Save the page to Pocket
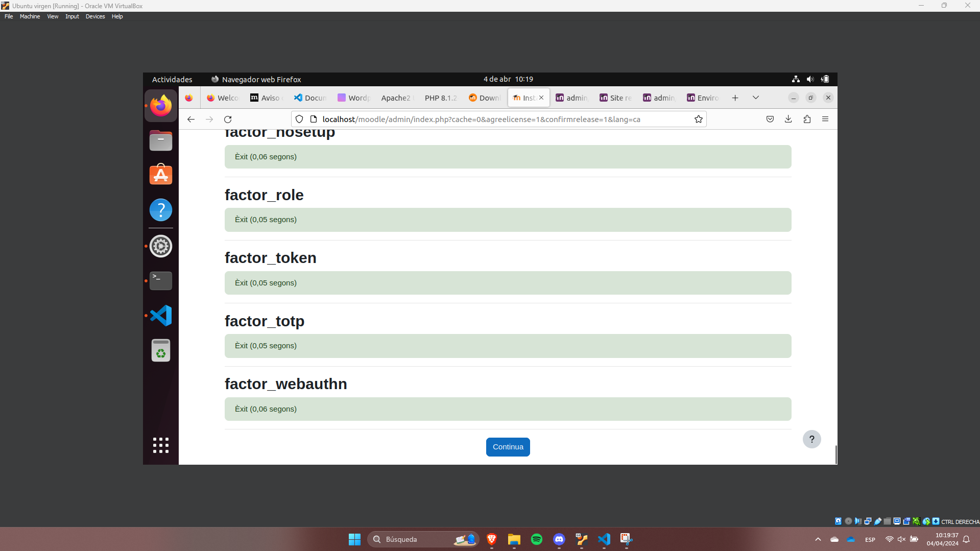This screenshot has width=980, height=551. pos(770,119)
